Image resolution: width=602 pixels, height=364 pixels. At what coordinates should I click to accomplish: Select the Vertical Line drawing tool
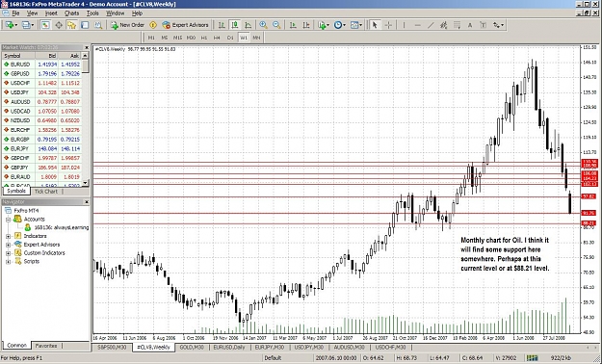click(404, 25)
